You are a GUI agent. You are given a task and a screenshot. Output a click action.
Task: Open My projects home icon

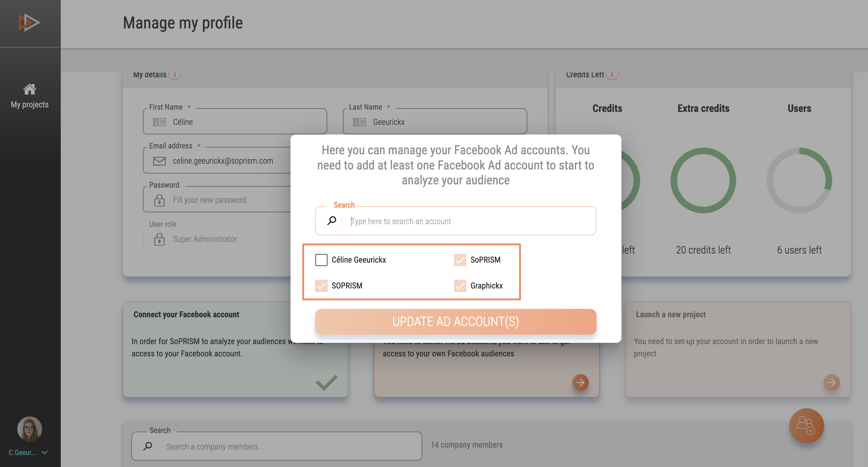30,89
